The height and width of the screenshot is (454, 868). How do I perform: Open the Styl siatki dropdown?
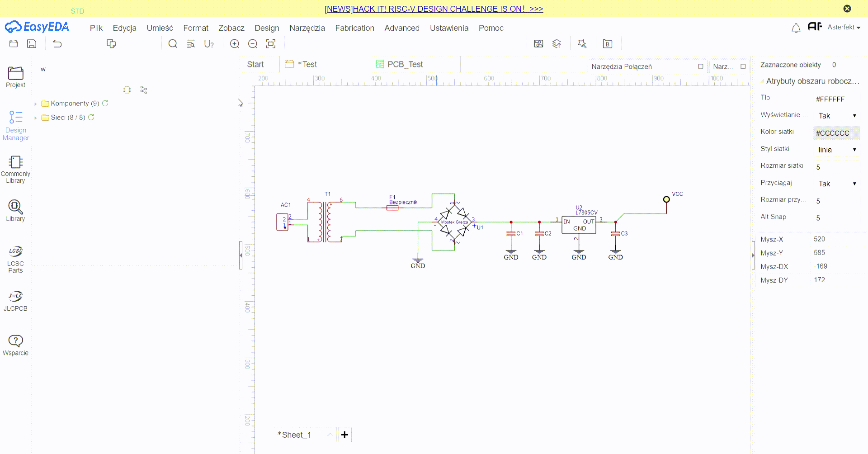pos(836,150)
